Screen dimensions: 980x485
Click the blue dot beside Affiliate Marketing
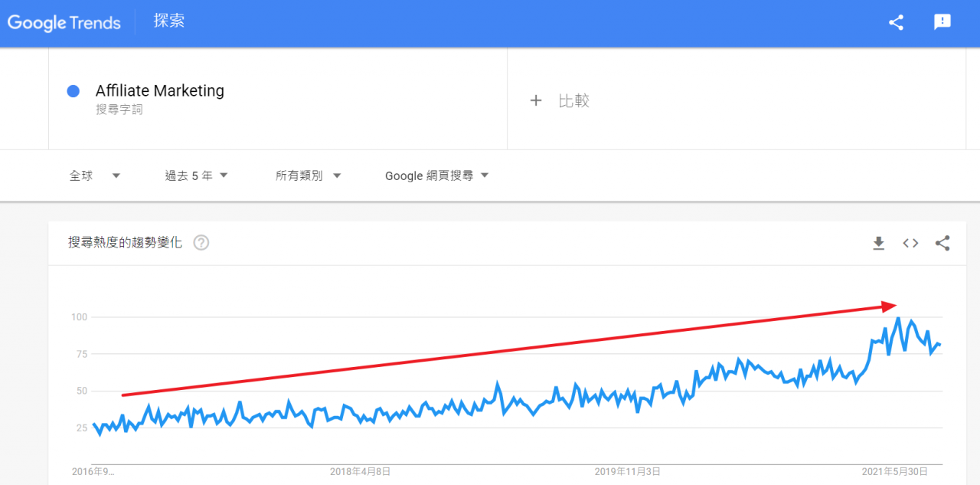(x=73, y=91)
